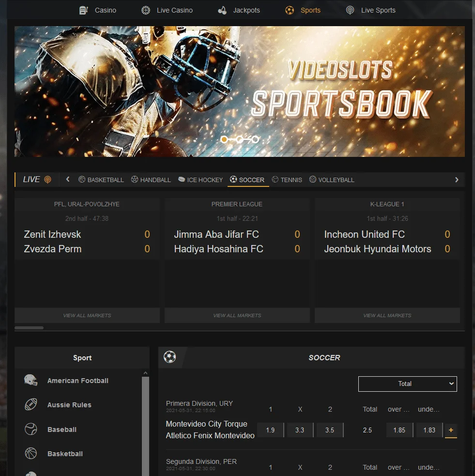Image resolution: width=475 pixels, height=476 pixels.
Task: Click the Baseball icon in sidebar
Action: click(x=31, y=429)
